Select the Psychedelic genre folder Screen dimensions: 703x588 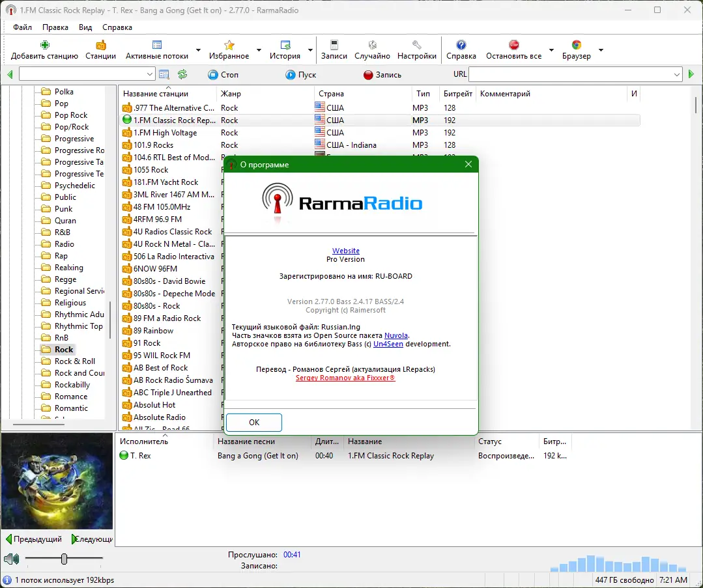tap(68, 186)
